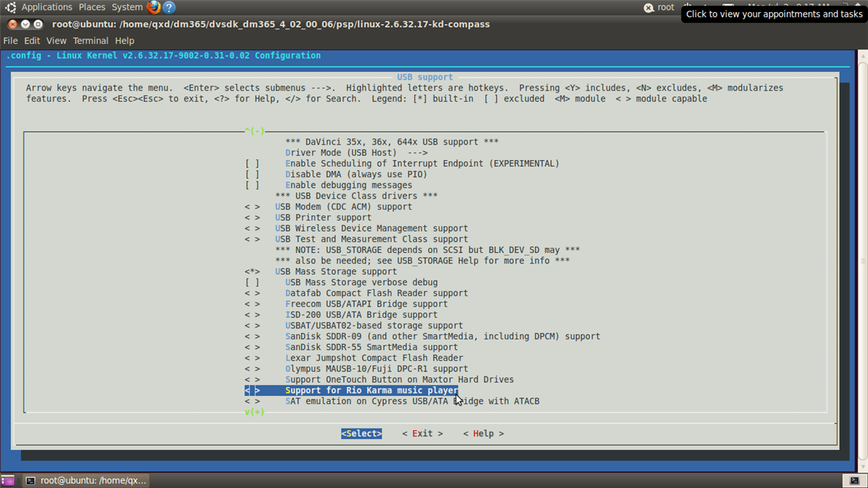
Task: Open Driver Mode (USB Host) submenu
Action: coord(356,153)
